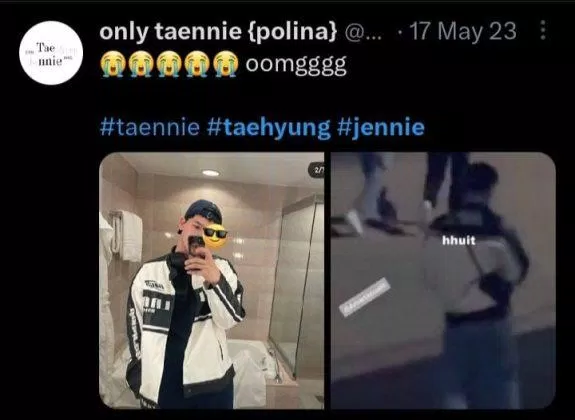The image size is (575, 420).
Task: Click the truncated @ username handle
Action: [363, 33]
